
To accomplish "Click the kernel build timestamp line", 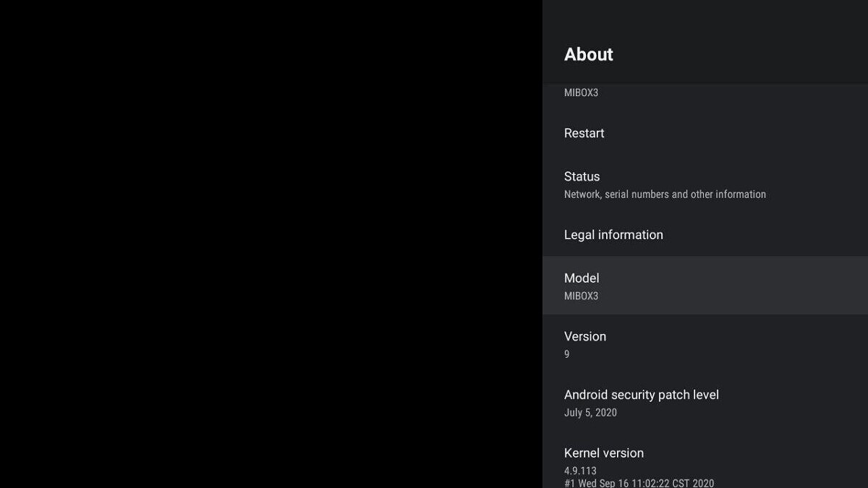I will tap(639, 483).
